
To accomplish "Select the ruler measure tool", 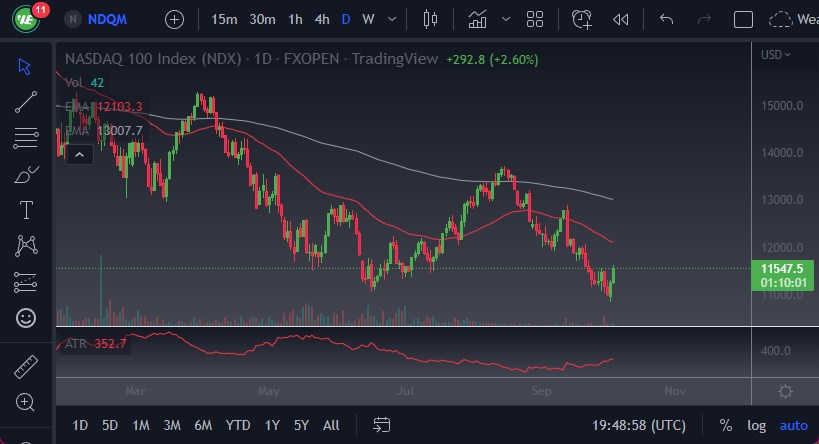I will click(26, 367).
